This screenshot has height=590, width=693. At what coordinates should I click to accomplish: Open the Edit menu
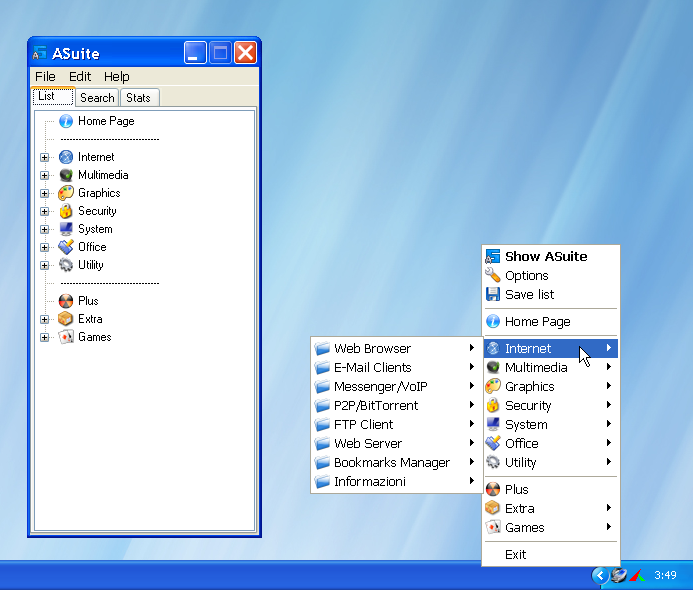coord(80,76)
